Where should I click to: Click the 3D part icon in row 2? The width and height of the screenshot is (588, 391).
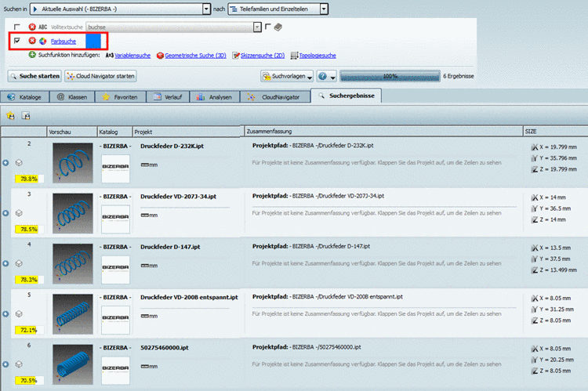pos(19,163)
